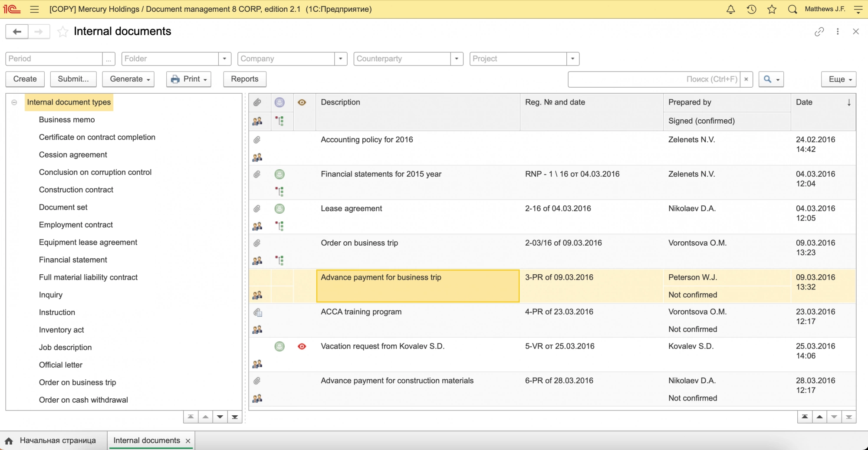Open the notifications bell icon

[730, 9]
